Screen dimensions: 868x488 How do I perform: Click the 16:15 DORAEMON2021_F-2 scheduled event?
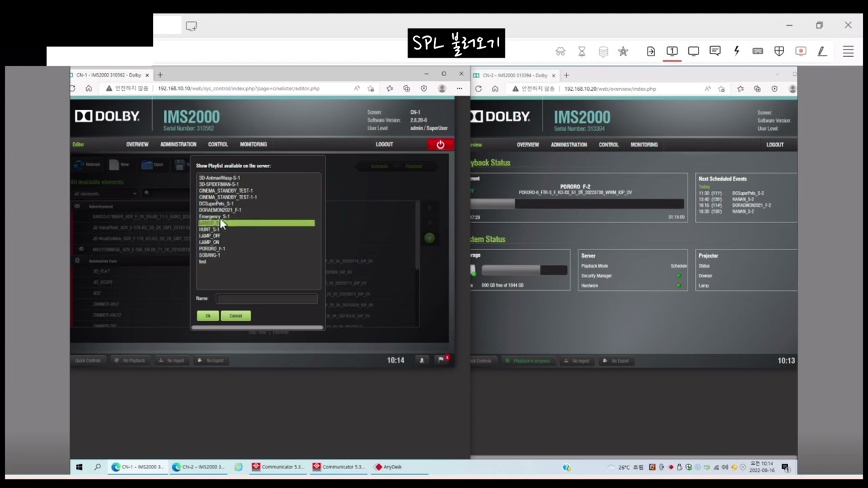(x=735, y=205)
